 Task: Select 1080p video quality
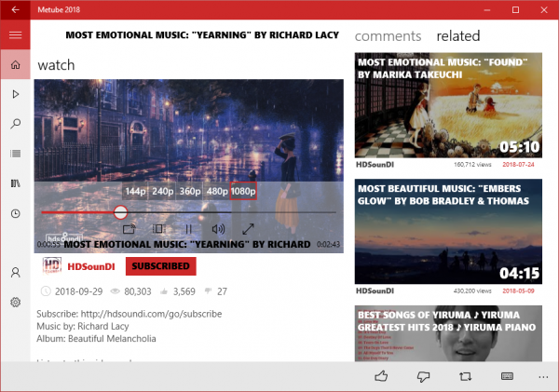[243, 191]
